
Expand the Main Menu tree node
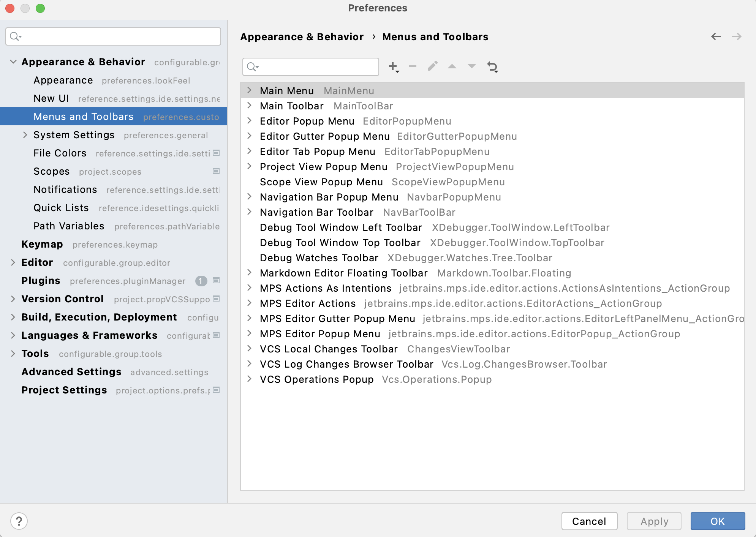point(250,90)
